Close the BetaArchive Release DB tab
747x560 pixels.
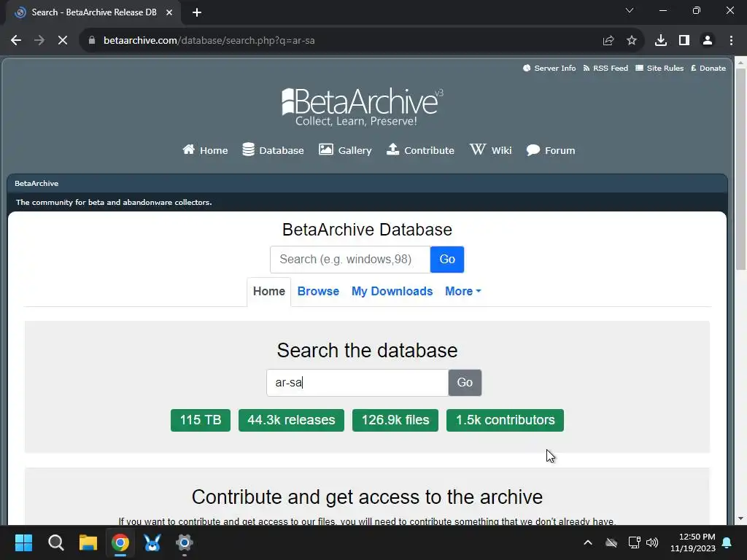tap(169, 12)
